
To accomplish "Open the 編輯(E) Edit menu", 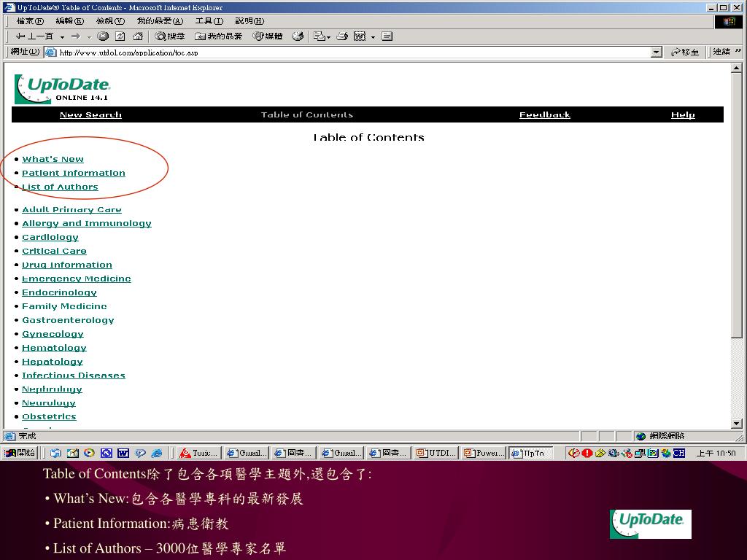I will [x=69, y=21].
